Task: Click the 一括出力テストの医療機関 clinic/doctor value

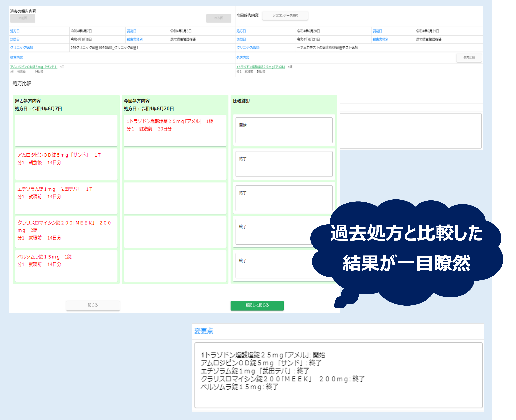Action: pos(327,48)
